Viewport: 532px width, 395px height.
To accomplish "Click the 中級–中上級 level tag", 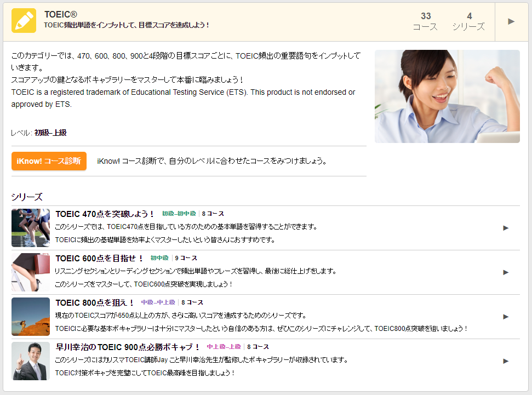I will 158,302.
